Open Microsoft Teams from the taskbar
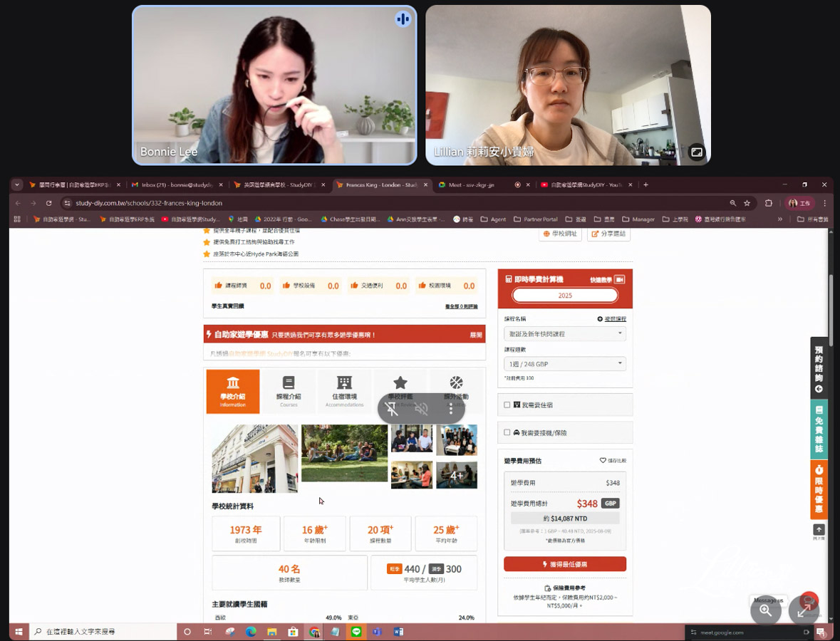This screenshot has height=641, width=840. pyautogui.click(x=377, y=632)
